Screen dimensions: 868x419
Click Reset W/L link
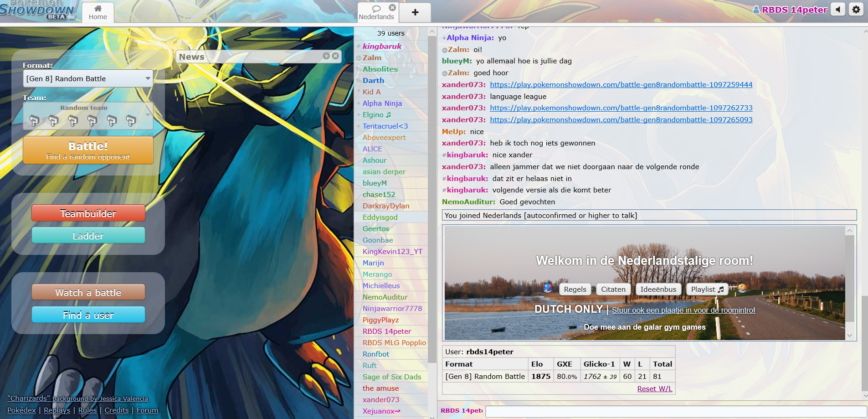coord(655,388)
